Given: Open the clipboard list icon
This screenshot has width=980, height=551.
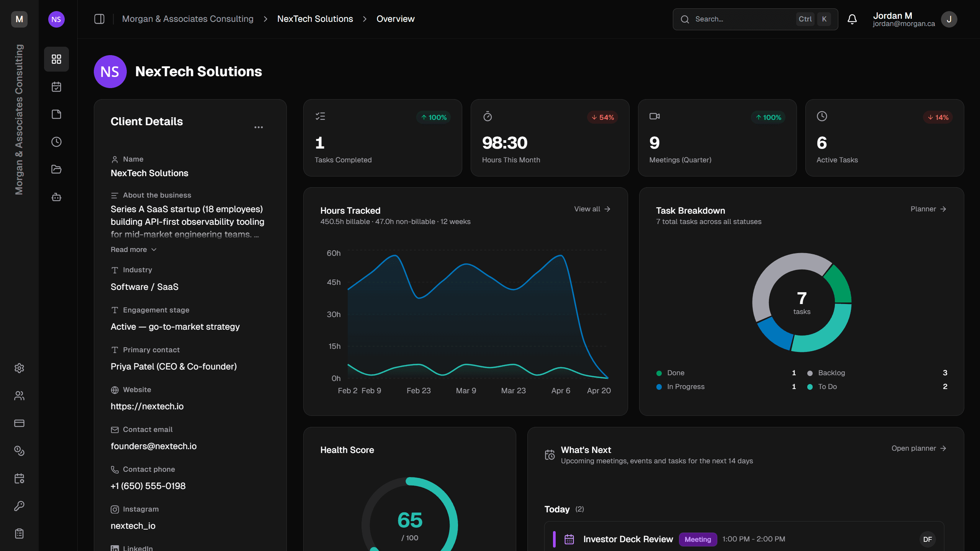Looking at the screenshot, I should tap(19, 533).
